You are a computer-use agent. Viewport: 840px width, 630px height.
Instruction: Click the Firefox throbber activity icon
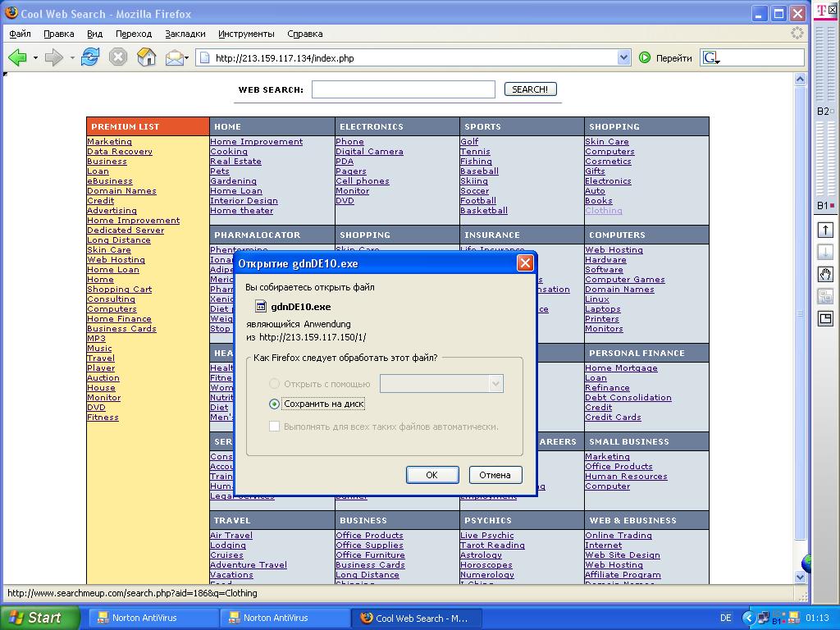pos(797,33)
